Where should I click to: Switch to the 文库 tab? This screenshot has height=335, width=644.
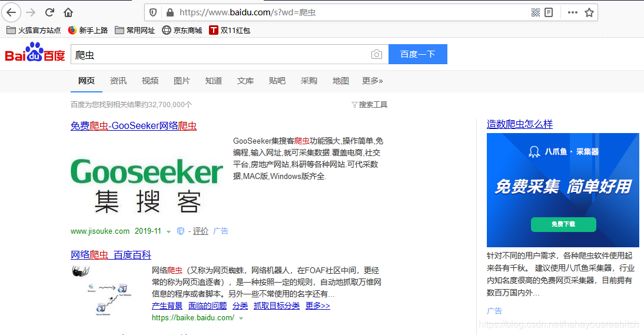pyautogui.click(x=245, y=81)
